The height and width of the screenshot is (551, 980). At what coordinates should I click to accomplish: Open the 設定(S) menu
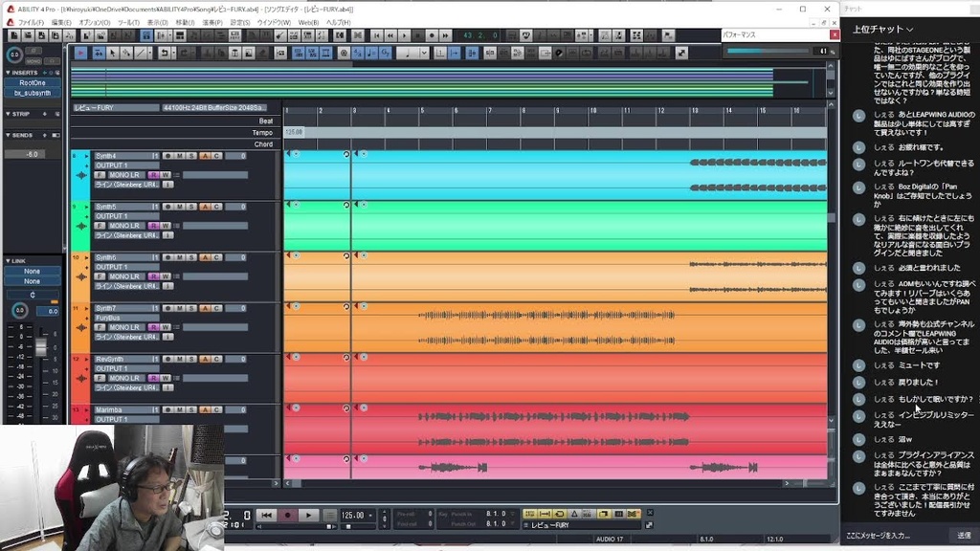coord(240,22)
